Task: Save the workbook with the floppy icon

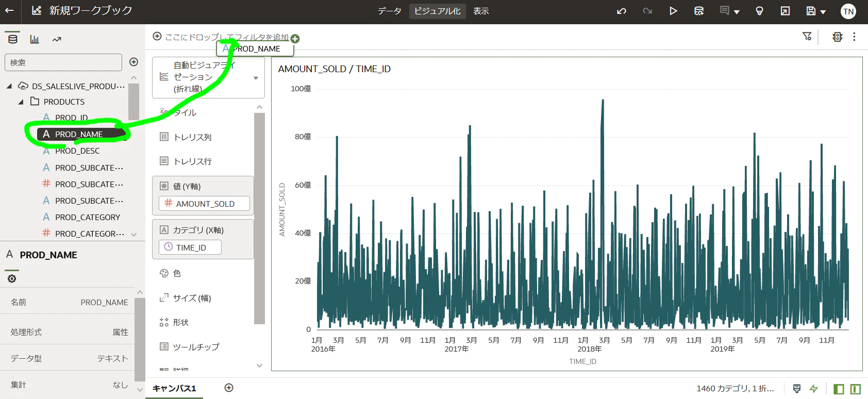Action: point(811,11)
